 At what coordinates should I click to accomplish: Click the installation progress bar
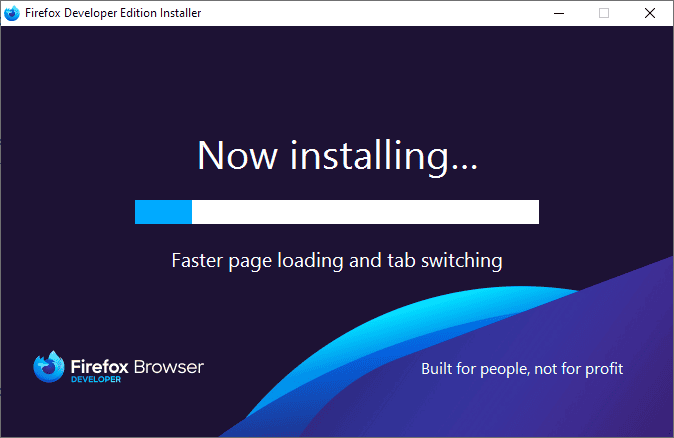pos(337,212)
